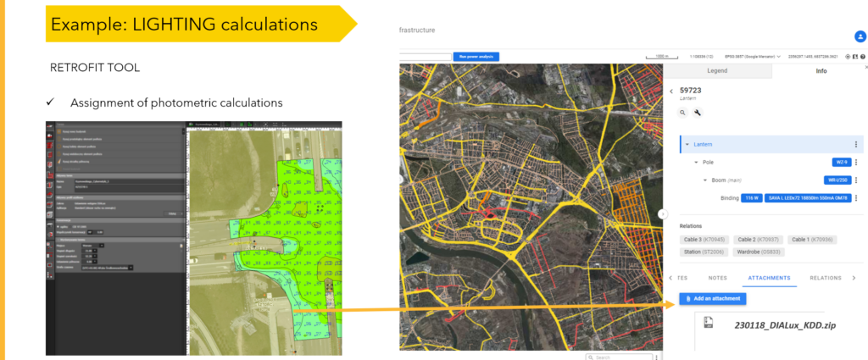This screenshot has width=868, height=360.
Task: Open the user account avatar menu
Action: [x=860, y=36]
